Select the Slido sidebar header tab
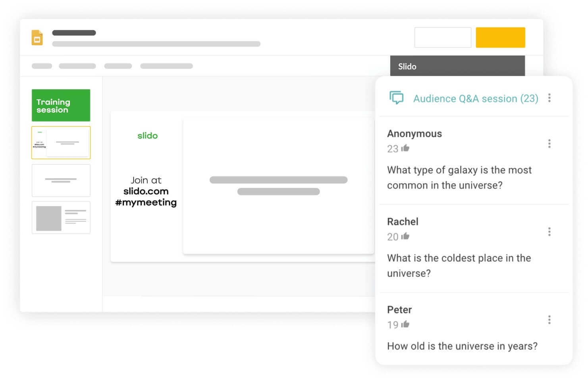This screenshot has width=588, height=381. pyautogui.click(x=457, y=66)
